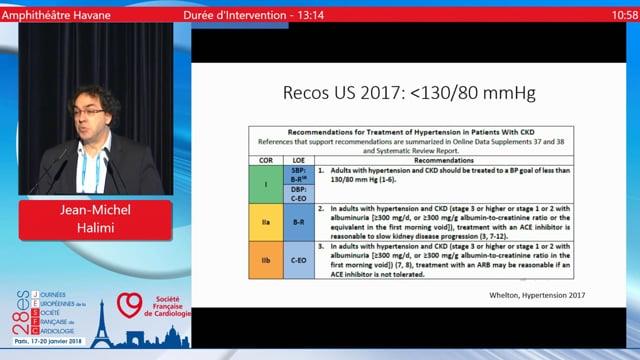The width and height of the screenshot is (640, 360).
Task: Select the orange IIb cell
Action: (x=266, y=260)
